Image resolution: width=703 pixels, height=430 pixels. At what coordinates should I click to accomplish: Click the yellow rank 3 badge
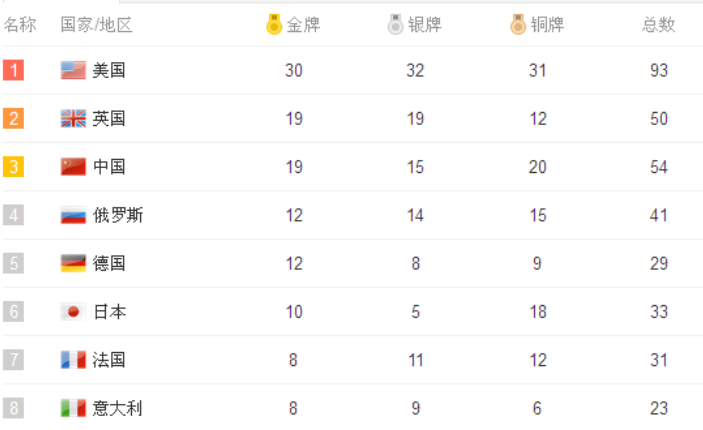pos(13,167)
